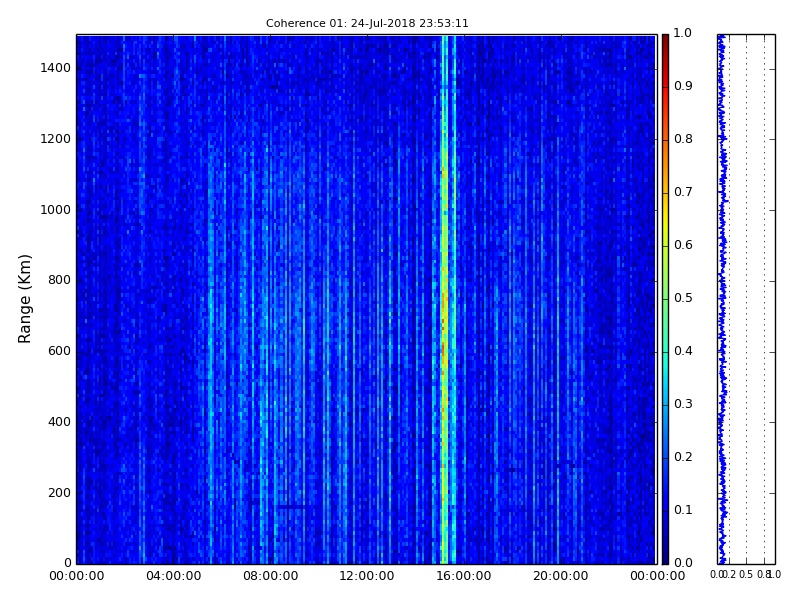
Task: Click the 'Range (Km)' axis label
Action: [x=24, y=299]
